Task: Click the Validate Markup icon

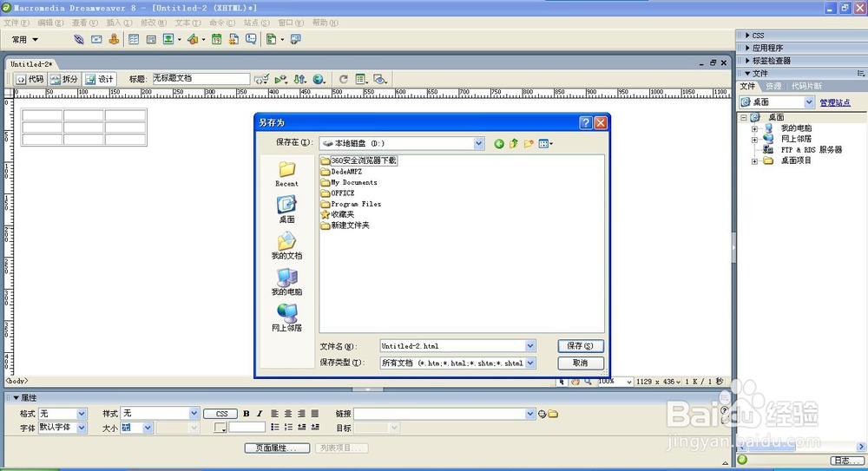Action: tap(261, 80)
